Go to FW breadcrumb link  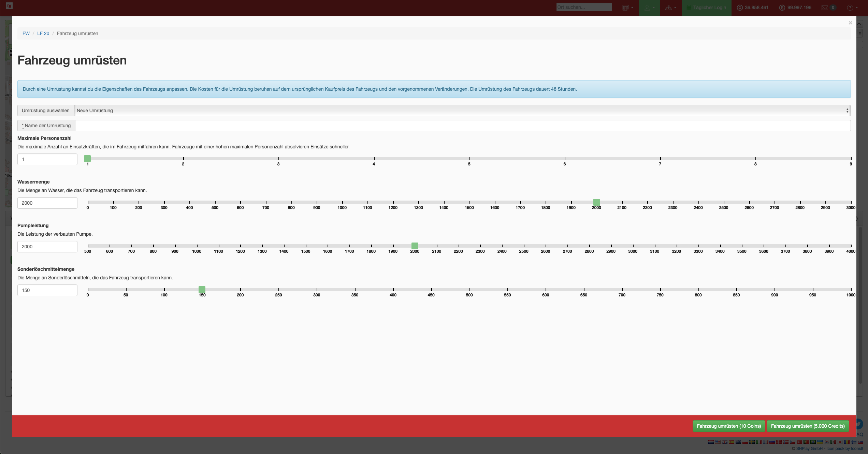26,33
